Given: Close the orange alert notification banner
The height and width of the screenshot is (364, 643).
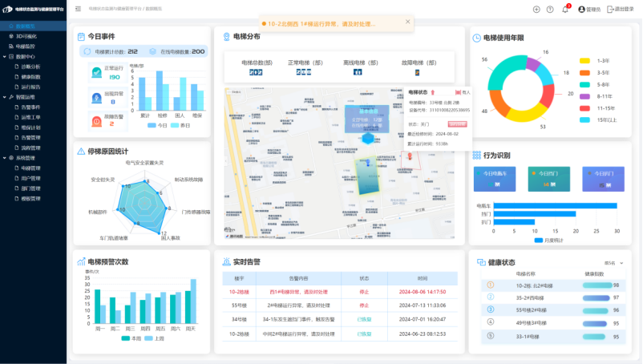Looking at the screenshot, I should (407, 23).
